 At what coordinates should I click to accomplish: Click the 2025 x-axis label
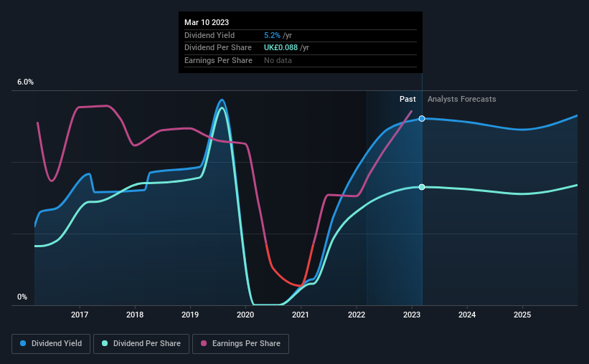[x=522, y=315]
